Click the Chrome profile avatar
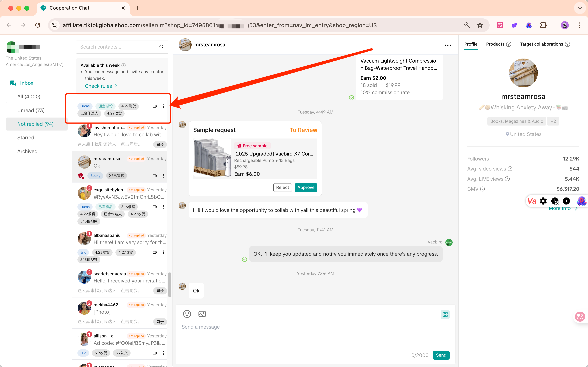 pyautogui.click(x=565, y=25)
